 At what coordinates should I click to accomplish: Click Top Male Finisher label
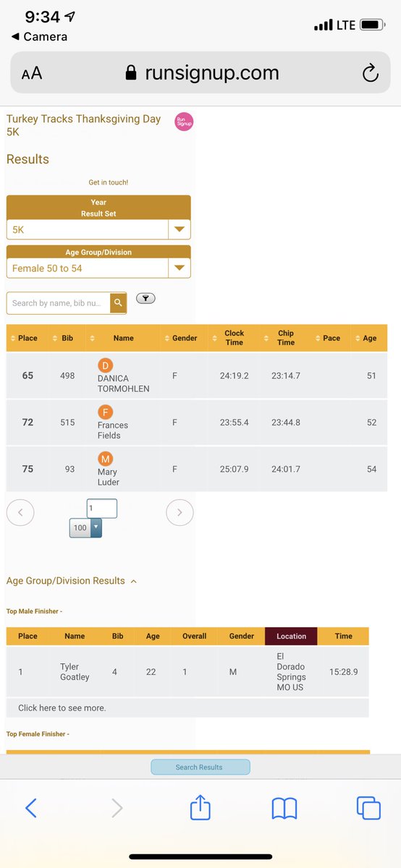point(34,611)
